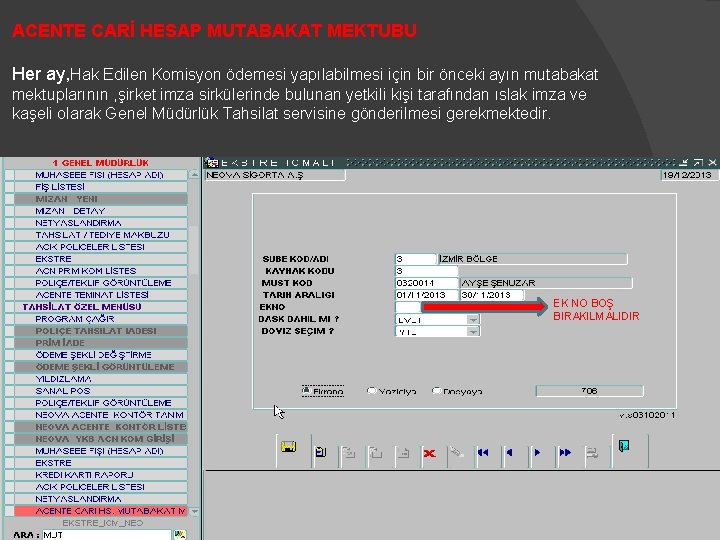Image resolution: width=720 pixels, height=540 pixels.
Task: Open the DÖVİZ SEÇİM dropdown
Action: pos(473,331)
